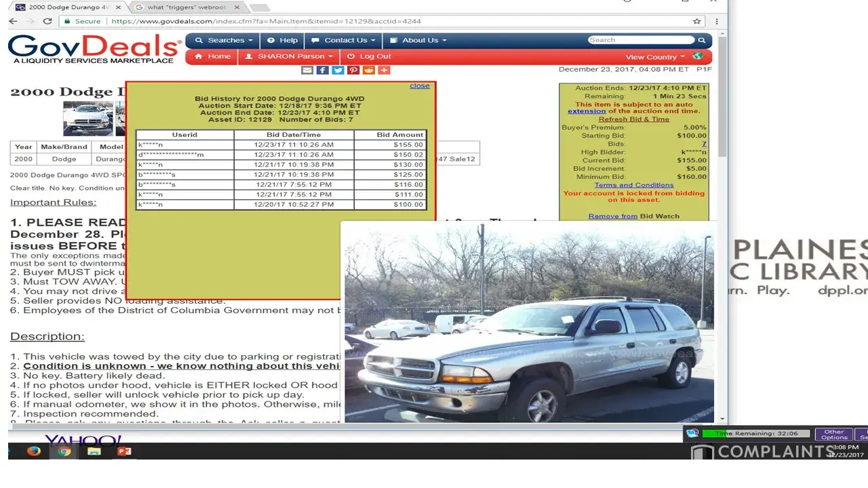Expand the SHARON Parson account dropdown
Viewport: 868px width, 488px height.
point(290,56)
